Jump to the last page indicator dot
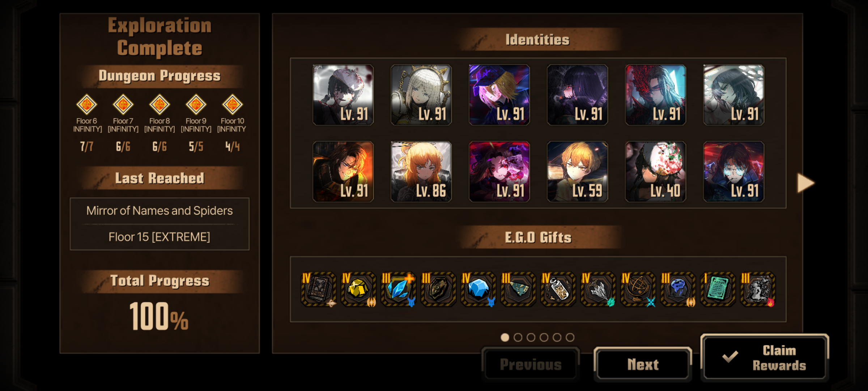This screenshot has width=868, height=391. click(x=570, y=337)
